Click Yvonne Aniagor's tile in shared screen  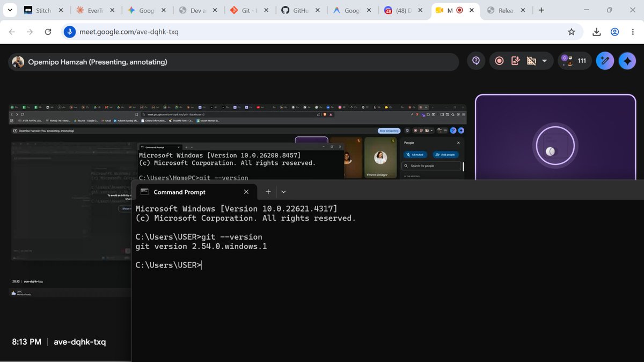(381, 158)
